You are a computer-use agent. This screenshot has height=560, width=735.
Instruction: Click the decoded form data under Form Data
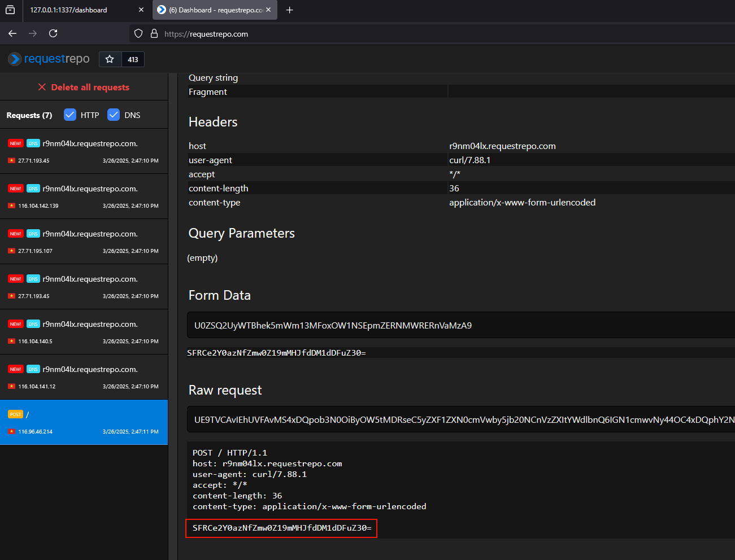click(x=277, y=353)
